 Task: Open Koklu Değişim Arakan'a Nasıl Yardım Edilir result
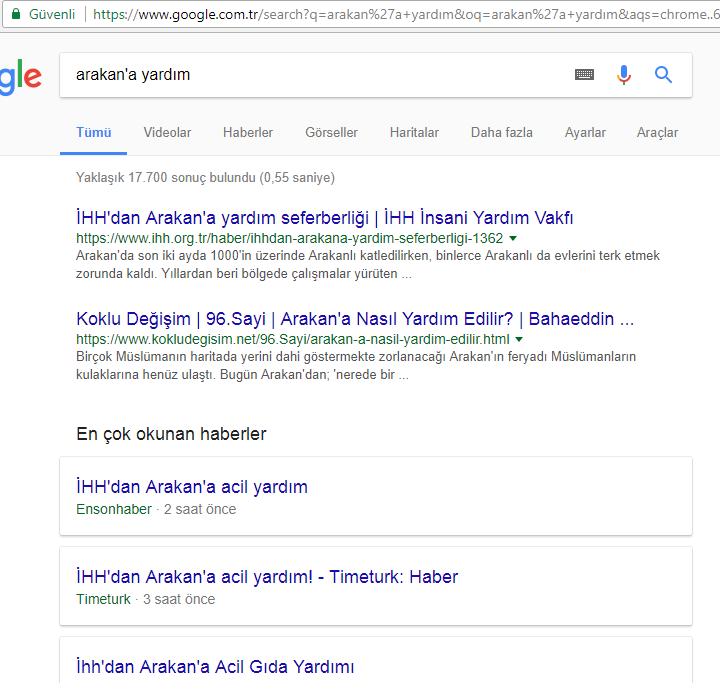click(x=354, y=319)
